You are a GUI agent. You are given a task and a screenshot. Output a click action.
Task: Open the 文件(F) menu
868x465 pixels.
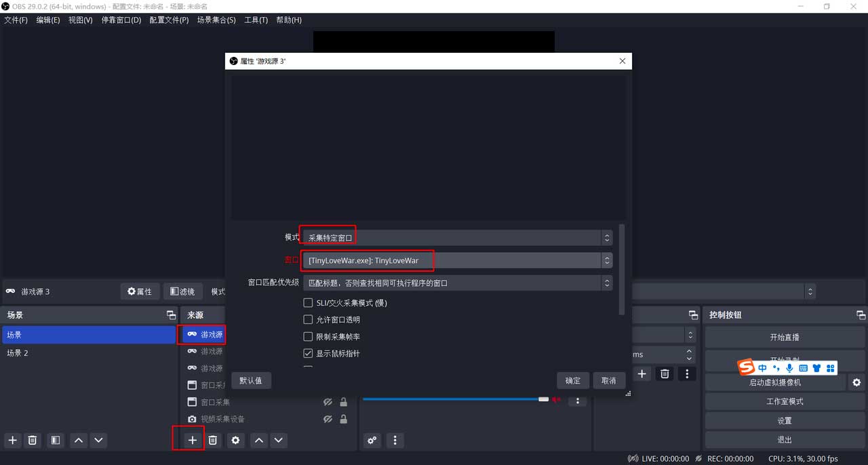coord(16,20)
